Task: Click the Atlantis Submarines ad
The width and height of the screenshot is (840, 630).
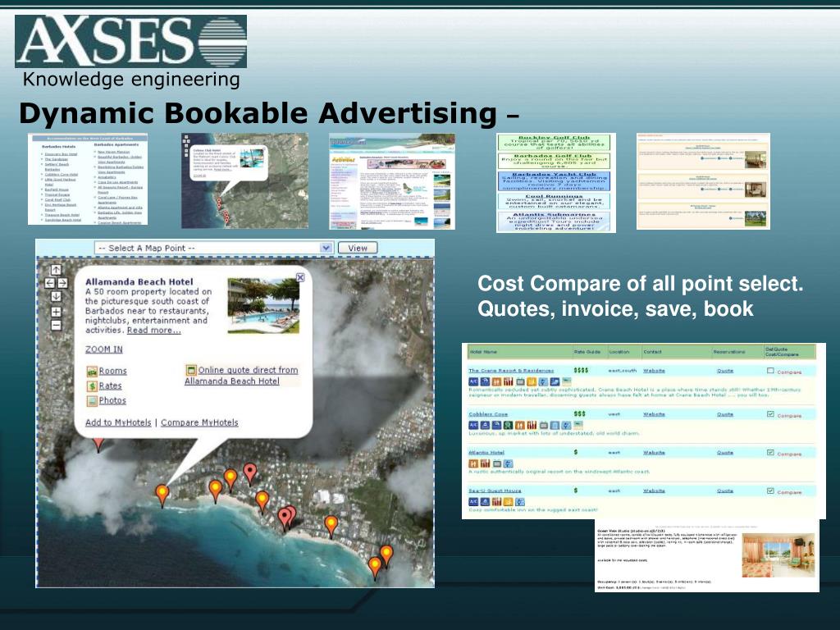Action: (x=554, y=221)
